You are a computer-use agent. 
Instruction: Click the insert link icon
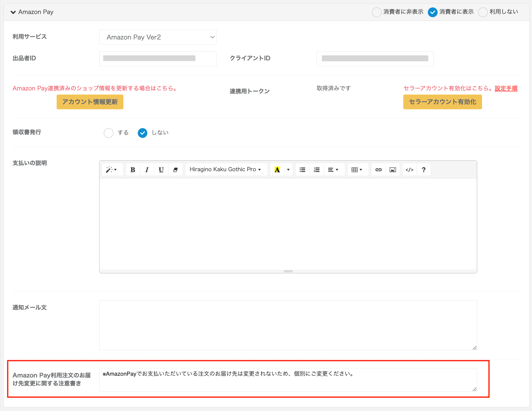click(378, 170)
